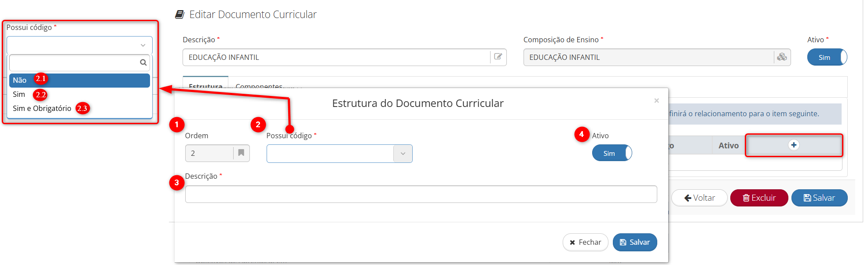Open the Componentes tab
The height and width of the screenshot is (265, 868).
click(x=259, y=85)
